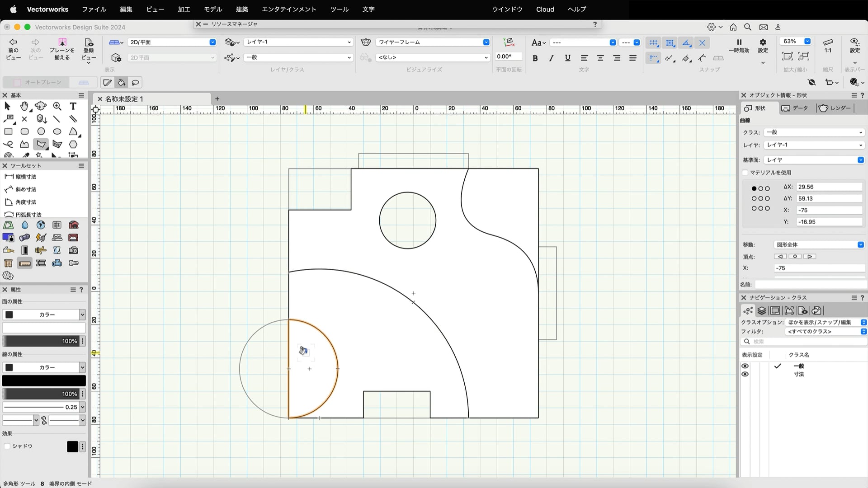This screenshot has height=488, width=868.
Task: Open the 加工 menu
Action: coord(184,9)
